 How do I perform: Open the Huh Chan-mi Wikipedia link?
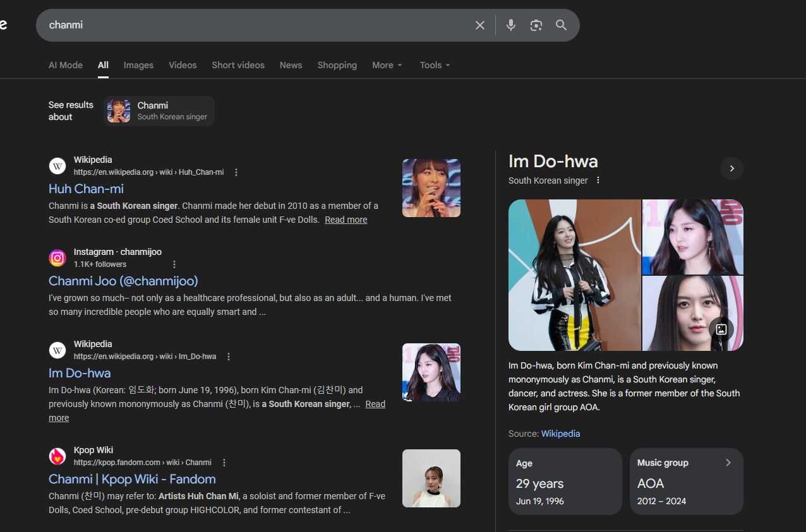click(86, 189)
